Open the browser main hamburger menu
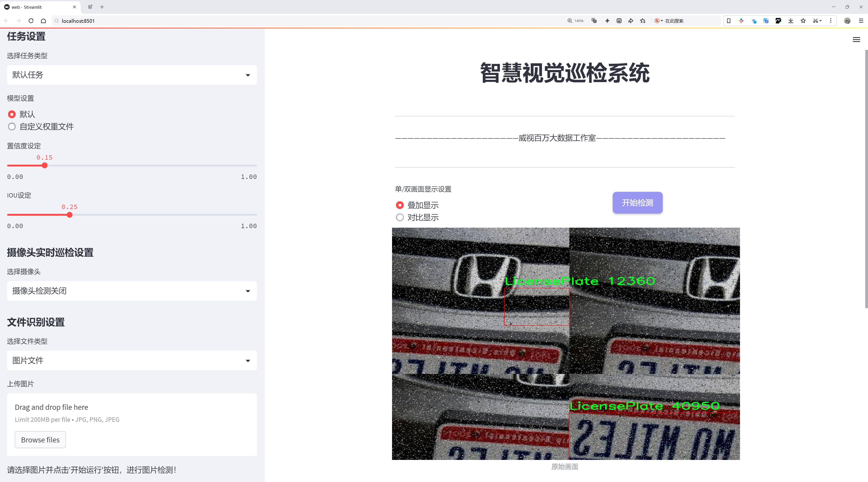868x482 pixels. [x=861, y=20]
